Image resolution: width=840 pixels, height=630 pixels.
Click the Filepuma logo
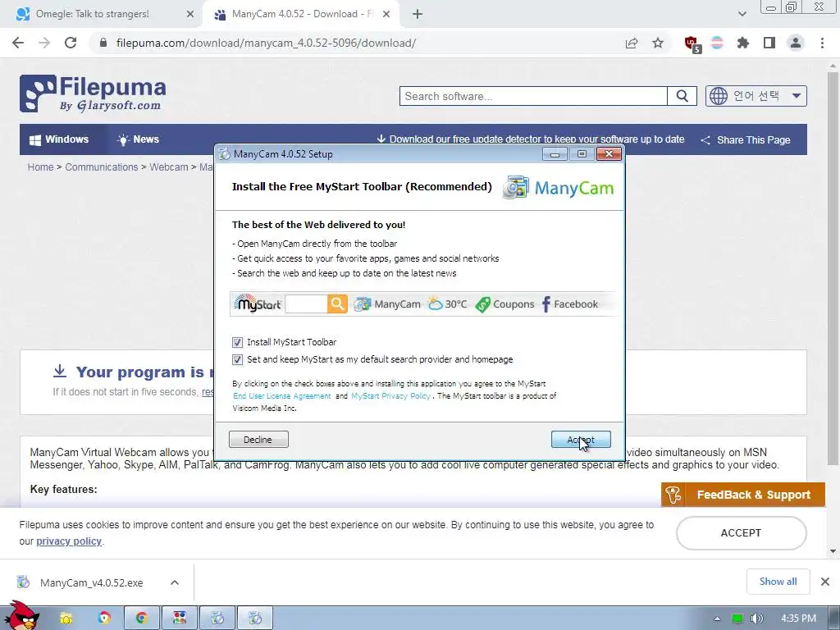93,94
